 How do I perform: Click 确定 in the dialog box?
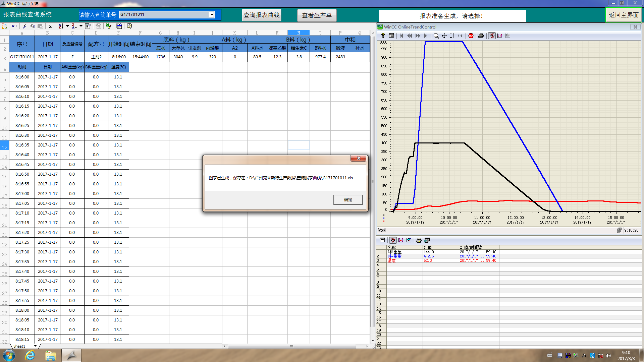pos(348,200)
